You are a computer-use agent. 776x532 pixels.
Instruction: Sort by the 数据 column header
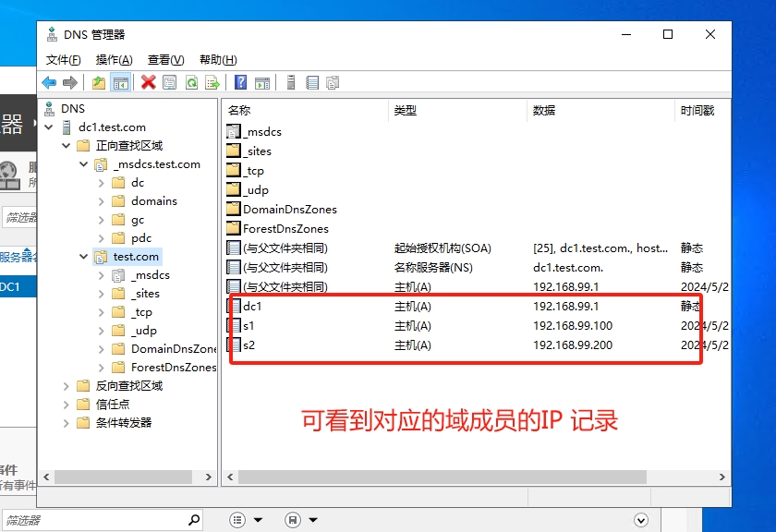coord(600,110)
